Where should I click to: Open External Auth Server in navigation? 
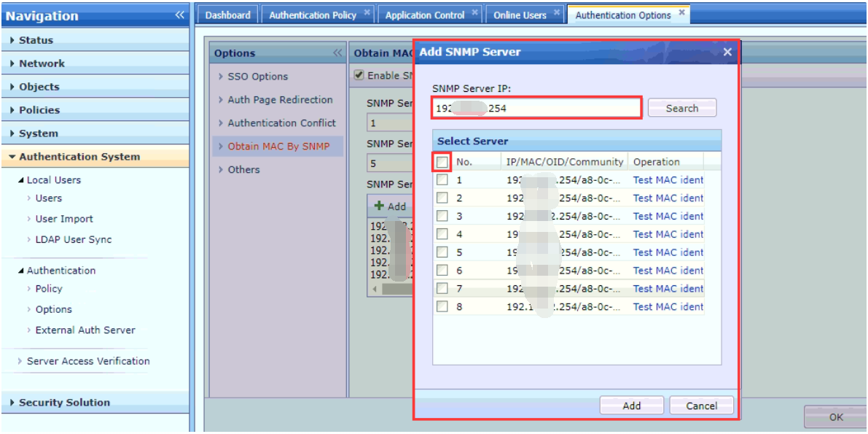[x=85, y=330]
